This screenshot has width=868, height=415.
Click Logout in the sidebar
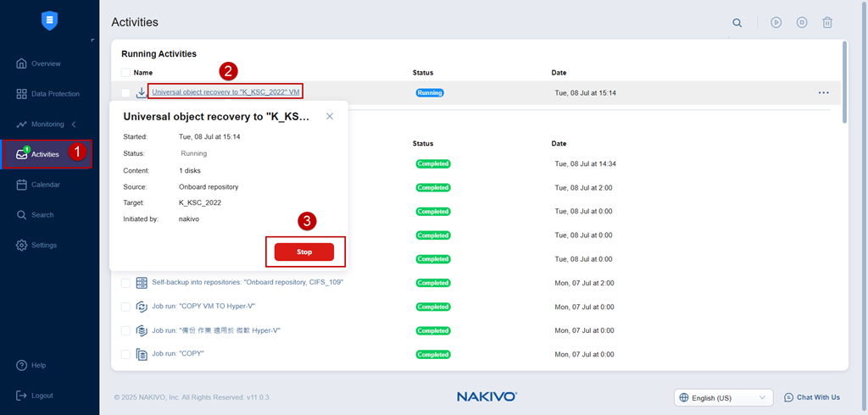coord(35,396)
